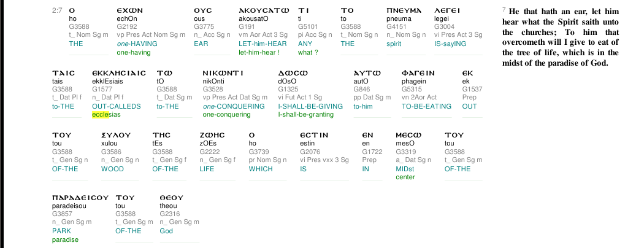Select the gloss one-CONQUERING

tap(234, 106)
